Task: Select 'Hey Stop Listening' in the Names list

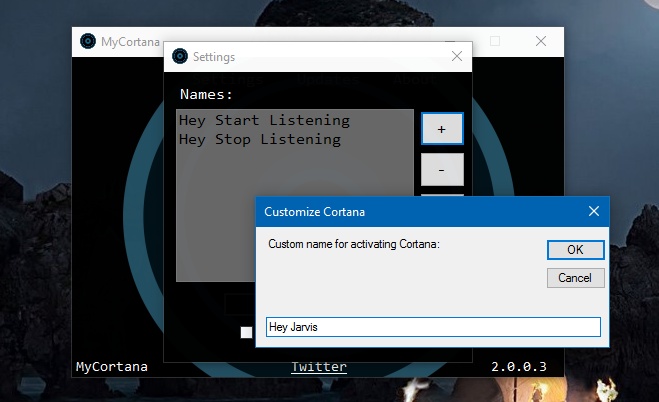Action: (x=260, y=139)
